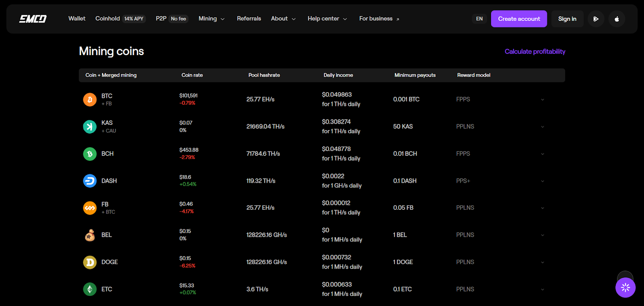The width and height of the screenshot is (644, 306).
Task: Click the Daily income column header
Action: click(338, 75)
